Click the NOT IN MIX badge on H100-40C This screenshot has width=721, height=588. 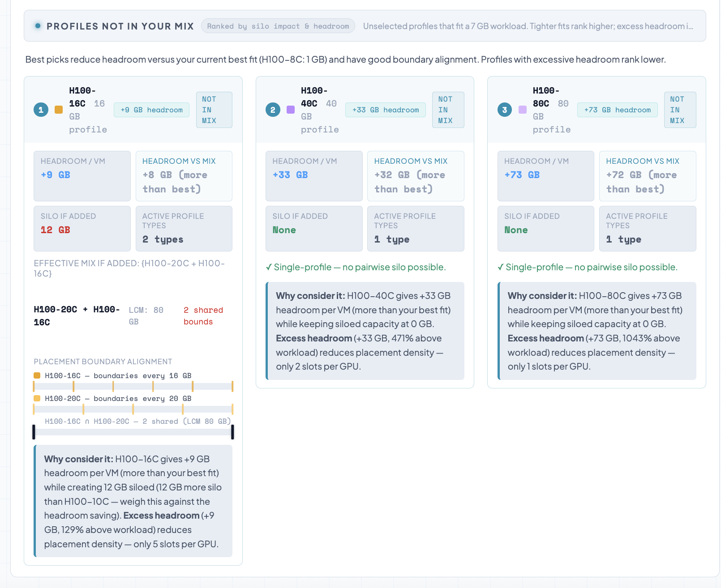448,110
